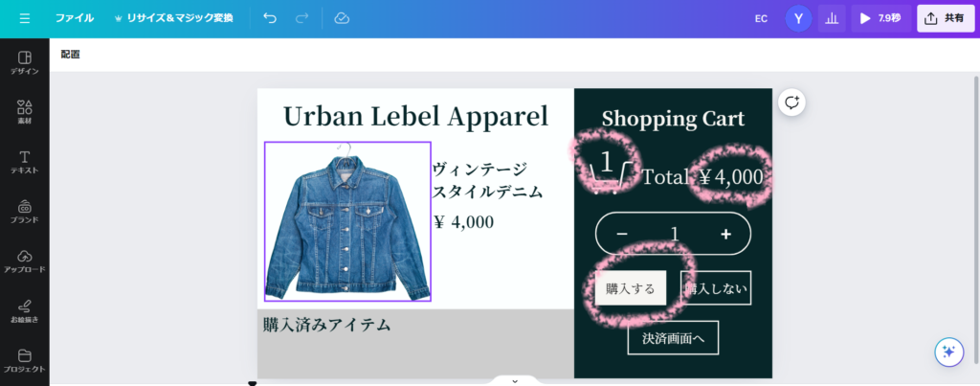Open the ファイル menu
The width and height of the screenshot is (980, 386).
tap(75, 18)
